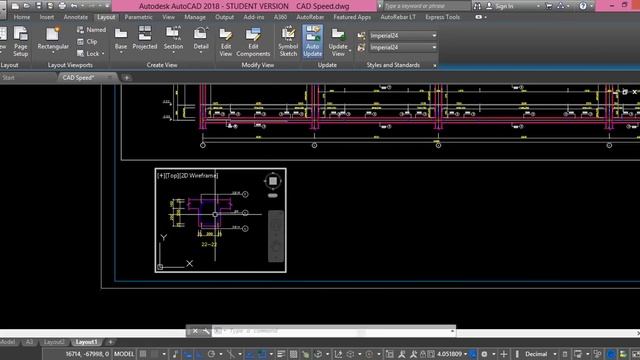
Task: Click the viewport navigation bar
Action: pos(276,236)
